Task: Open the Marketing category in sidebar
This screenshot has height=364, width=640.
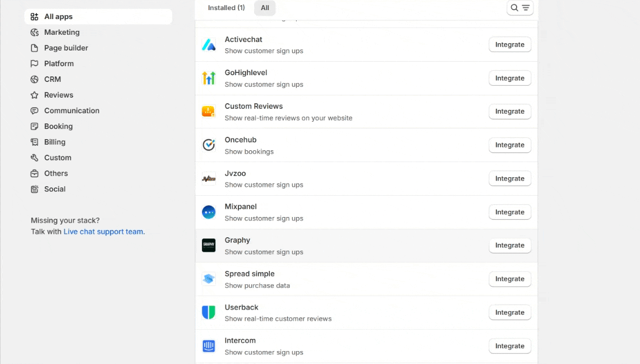Action: tap(62, 33)
